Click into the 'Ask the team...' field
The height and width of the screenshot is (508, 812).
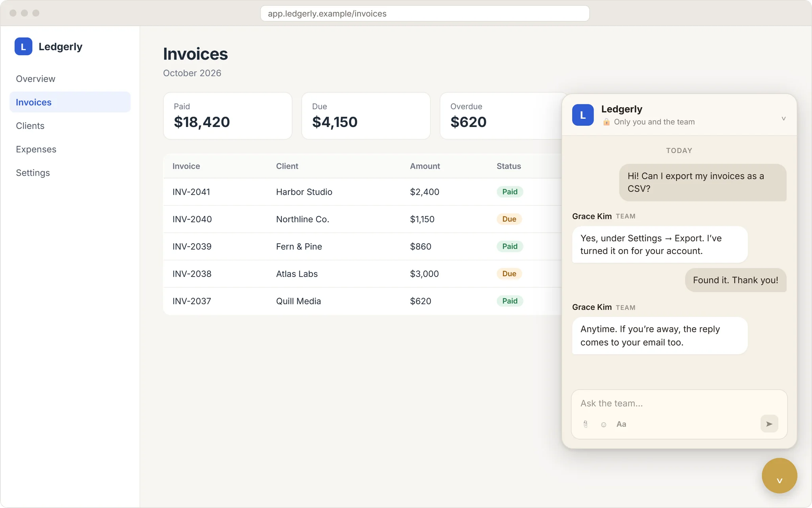[679, 403]
